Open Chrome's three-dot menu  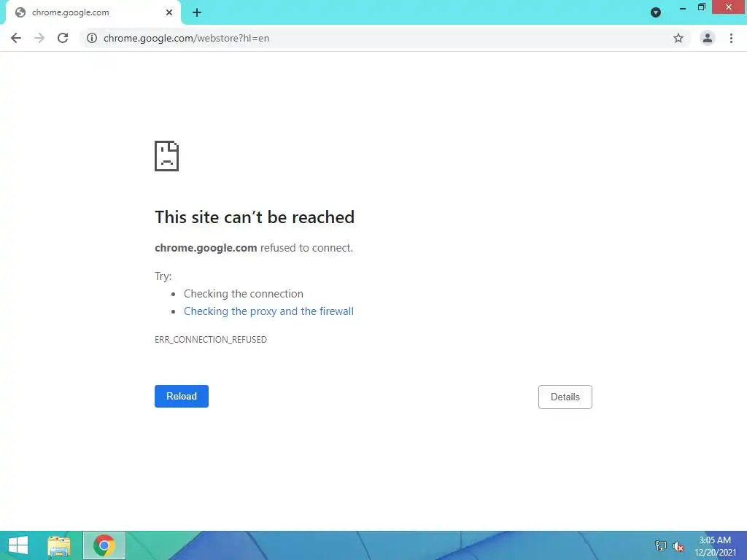pyautogui.click(x=731, y=38)
